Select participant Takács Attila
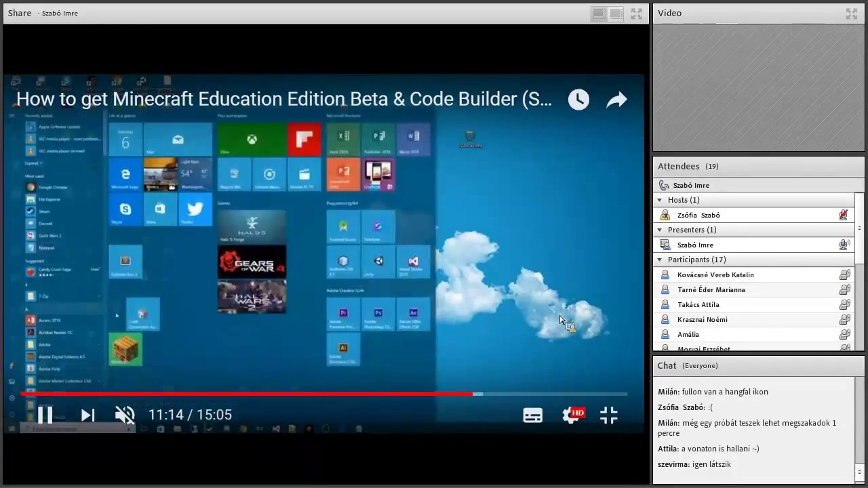Viewport: 868px width, 488px height. coord(755,304)
